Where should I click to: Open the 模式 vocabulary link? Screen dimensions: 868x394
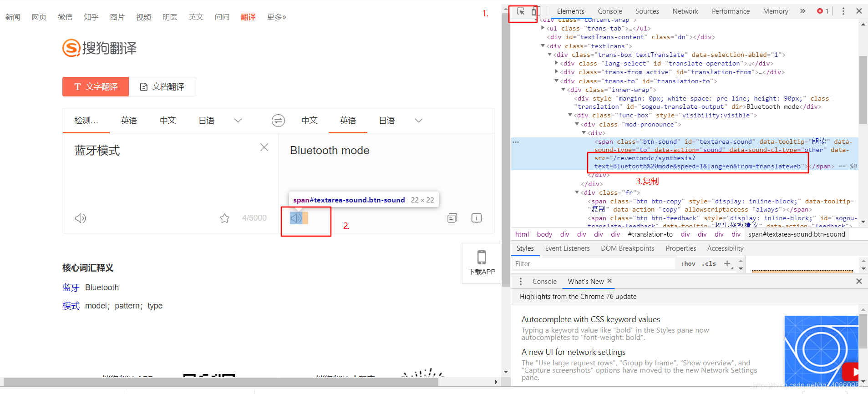click(x=71, y=306)
